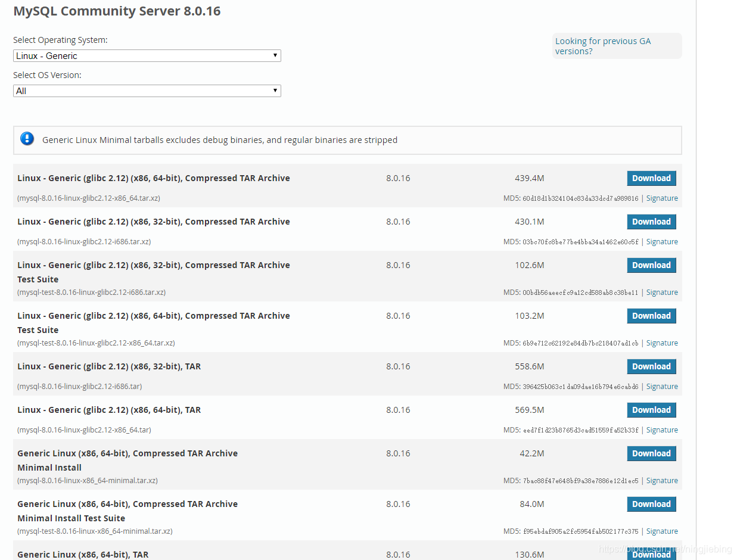Click the 42.2M file size value

(532, 453)
